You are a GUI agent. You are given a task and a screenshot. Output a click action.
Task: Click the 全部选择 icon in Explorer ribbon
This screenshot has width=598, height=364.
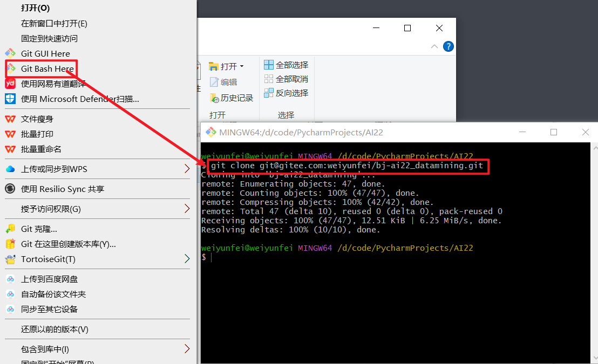click(x=269, y=65)
